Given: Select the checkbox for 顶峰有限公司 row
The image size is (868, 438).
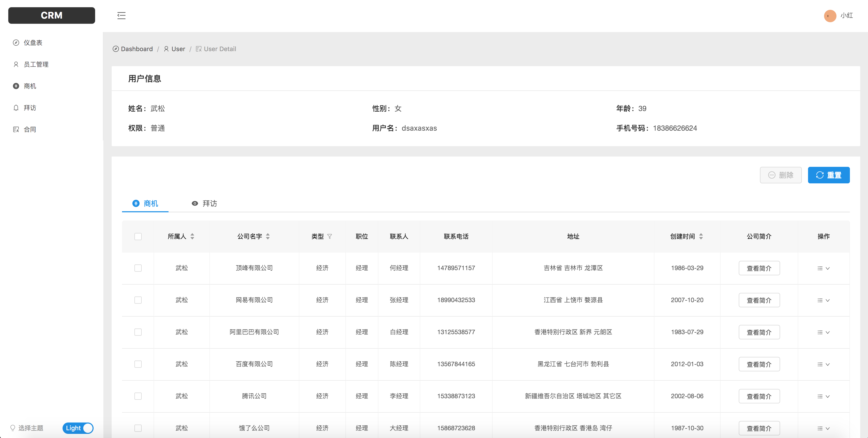Looking at the screenshot, I should coord(138,268).
